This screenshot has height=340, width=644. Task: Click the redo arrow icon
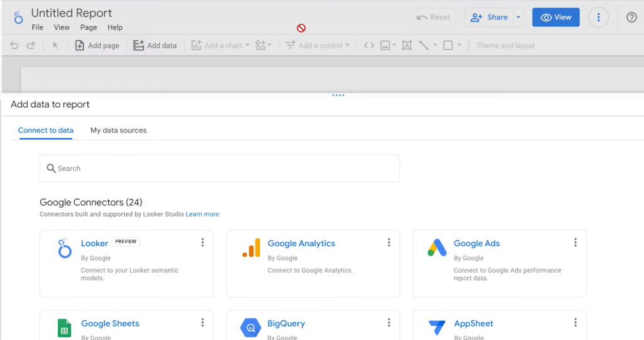point(30,45)
